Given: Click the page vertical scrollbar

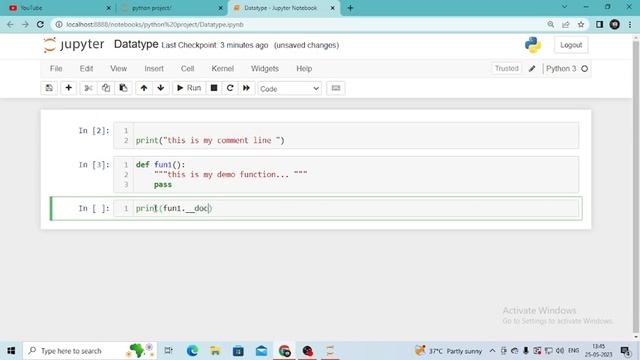Looking at the screenshot, I should [x=636, y=187].
